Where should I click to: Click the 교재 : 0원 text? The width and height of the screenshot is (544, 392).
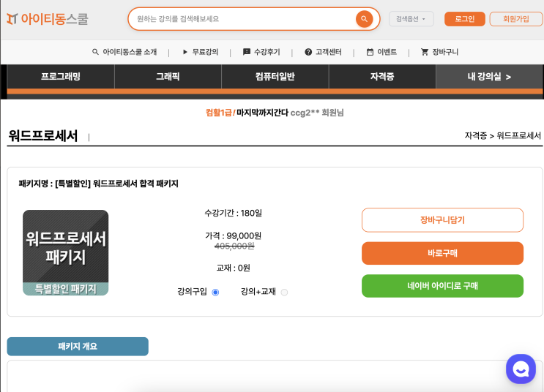(233, 268)
